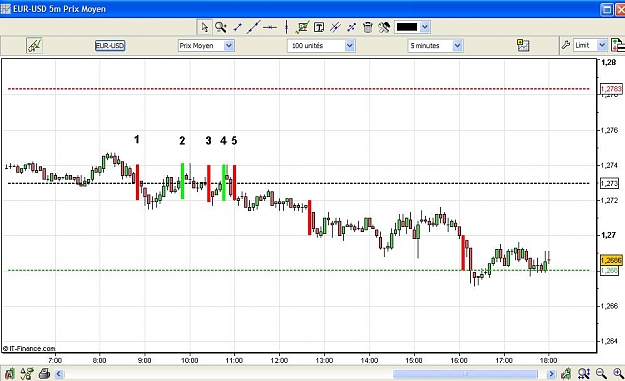Image resolution: width=625 pixels, height=381 pixels.
Task: Open the hammer and wrench tools icon
Action: tap(384, 27)
